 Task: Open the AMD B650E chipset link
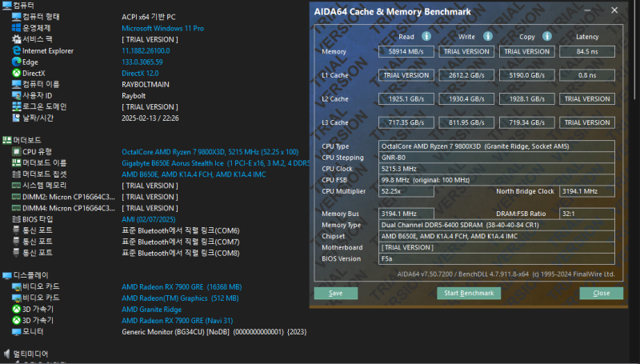[194, 174]
